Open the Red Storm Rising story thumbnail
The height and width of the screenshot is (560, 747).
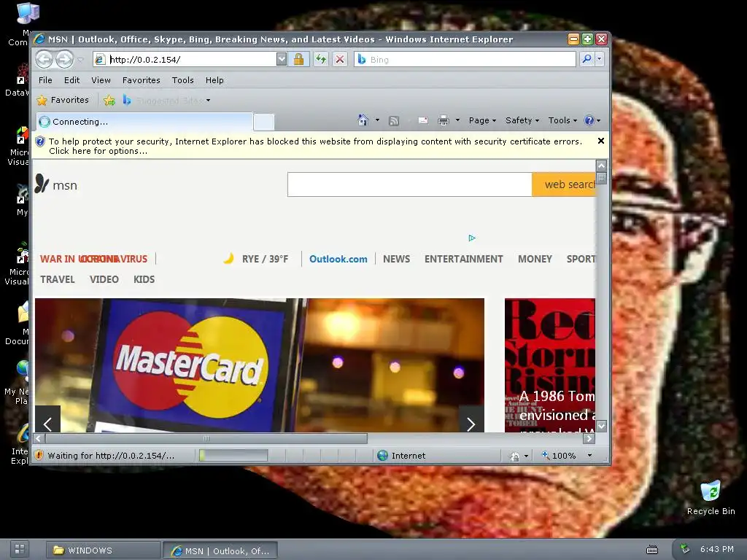coord(550,365)
